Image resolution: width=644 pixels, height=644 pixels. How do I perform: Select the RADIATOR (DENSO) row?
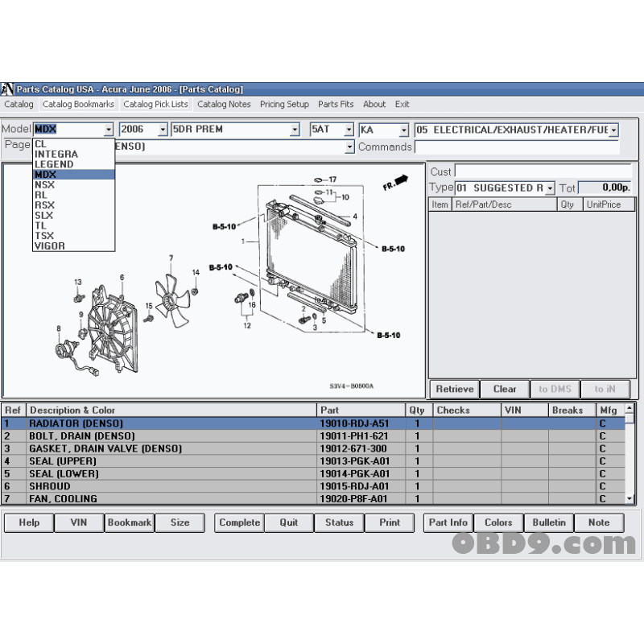pos(313,423)
